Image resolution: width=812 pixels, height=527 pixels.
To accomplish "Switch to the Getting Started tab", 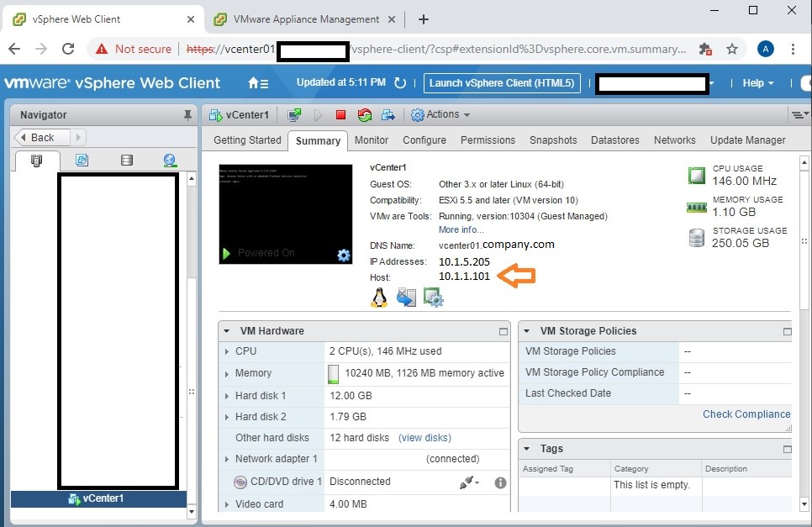I will coord(247,140).
